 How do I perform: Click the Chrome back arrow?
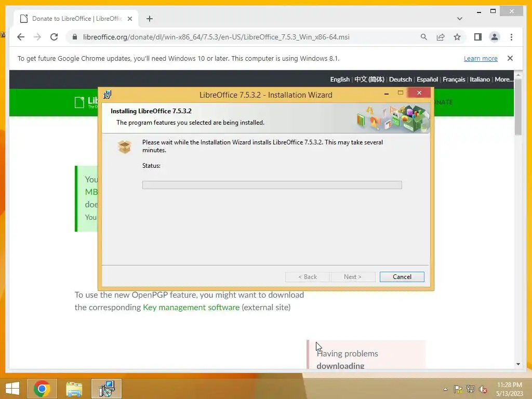(x=21, y=37)
